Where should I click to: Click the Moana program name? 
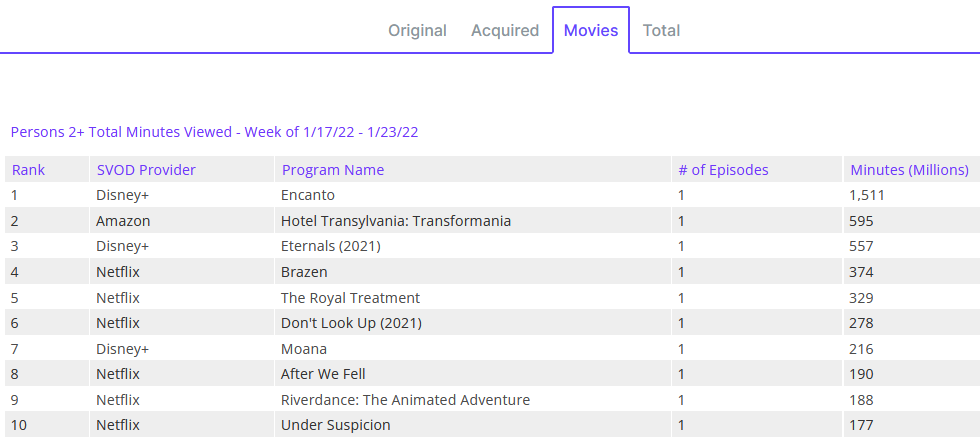click(x=304, y=349)
